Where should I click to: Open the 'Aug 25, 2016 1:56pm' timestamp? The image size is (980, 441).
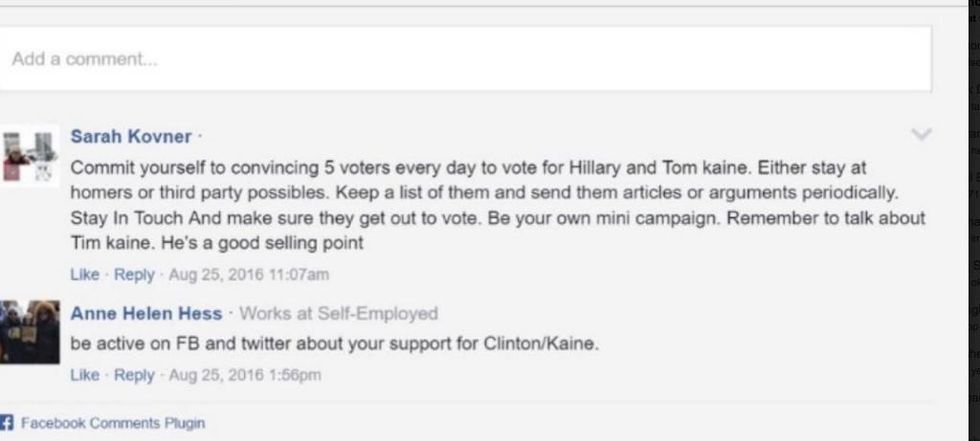click(244, 375)
